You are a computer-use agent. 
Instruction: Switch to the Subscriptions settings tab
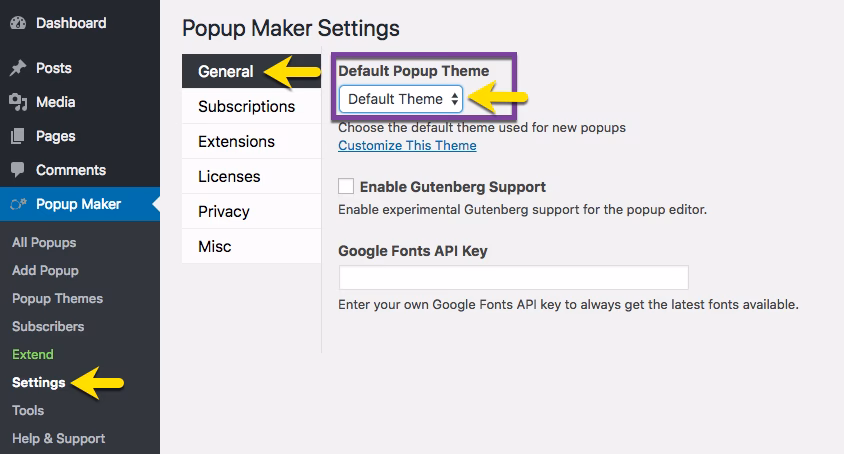tap(246, 106)
